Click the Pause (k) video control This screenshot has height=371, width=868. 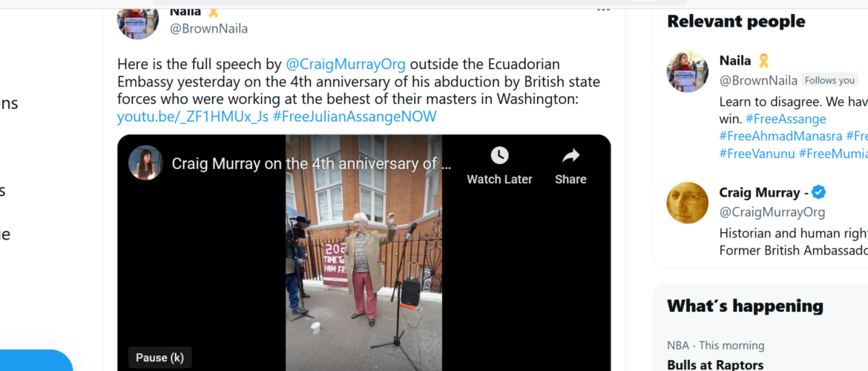click(x=160, y=357)
